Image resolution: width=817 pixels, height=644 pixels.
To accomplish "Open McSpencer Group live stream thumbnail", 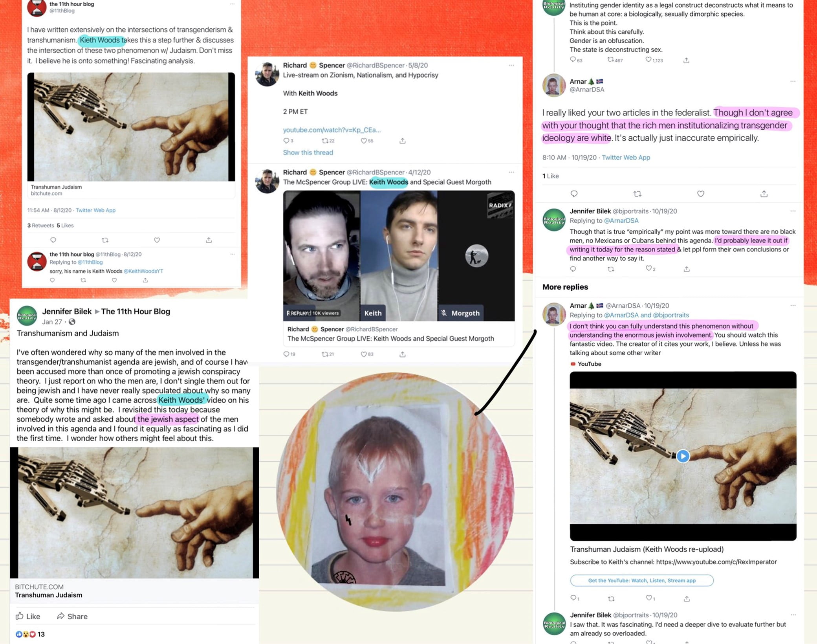I will pyautogui.click(x=399, y=256).
